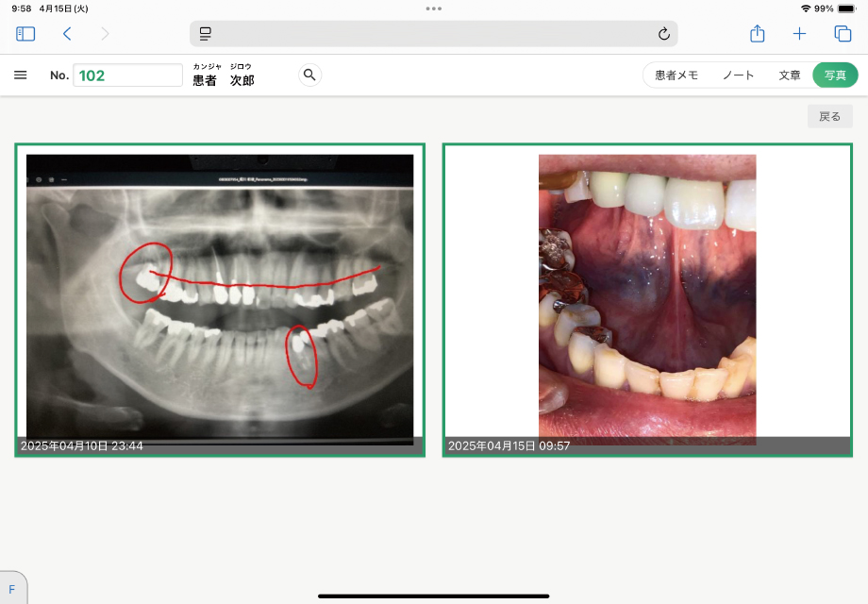Open the Safari sidebar panel
The height and width of the screenshot is (604, 868).
click(x=25, y=34)
